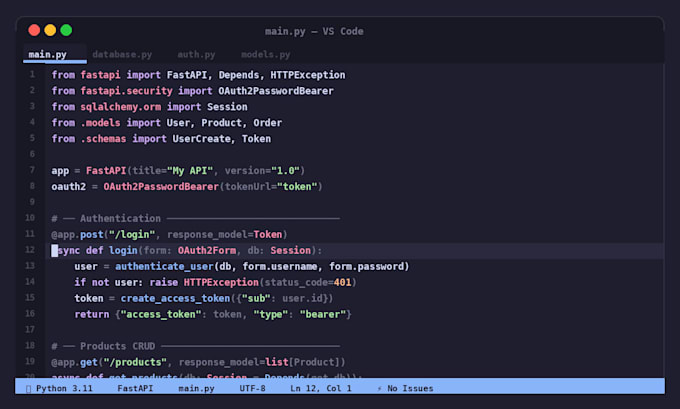Viewport: 680px width, 409px height.
Task: Click the lightning icon beside No Issues
Action: coord(379,388)
